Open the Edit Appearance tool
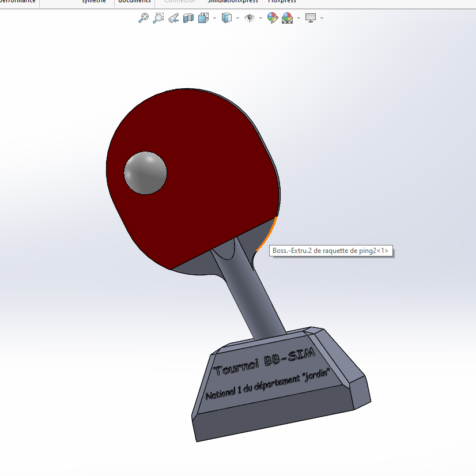 click(x=271, y=18)
